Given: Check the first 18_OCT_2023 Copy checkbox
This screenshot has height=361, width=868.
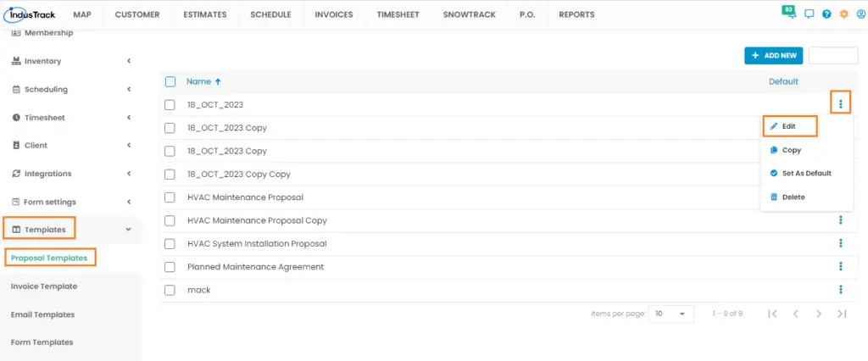Looking at the screenshot, I should pos(170,128).
